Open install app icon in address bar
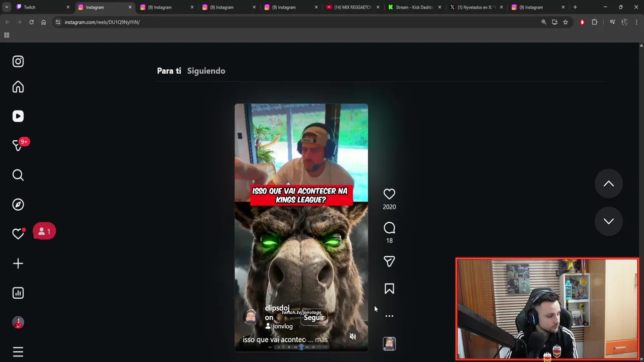This screenshot has height=362, width=644. click(554, 22)
